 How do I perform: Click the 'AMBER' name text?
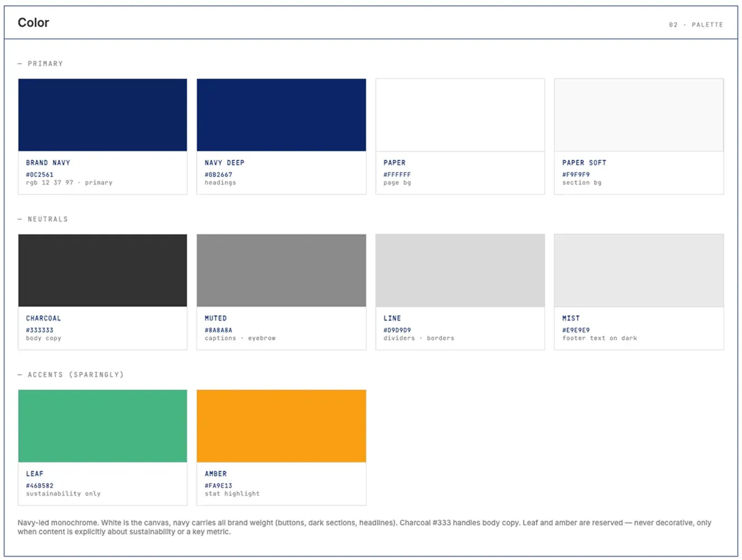coord(215,474)
